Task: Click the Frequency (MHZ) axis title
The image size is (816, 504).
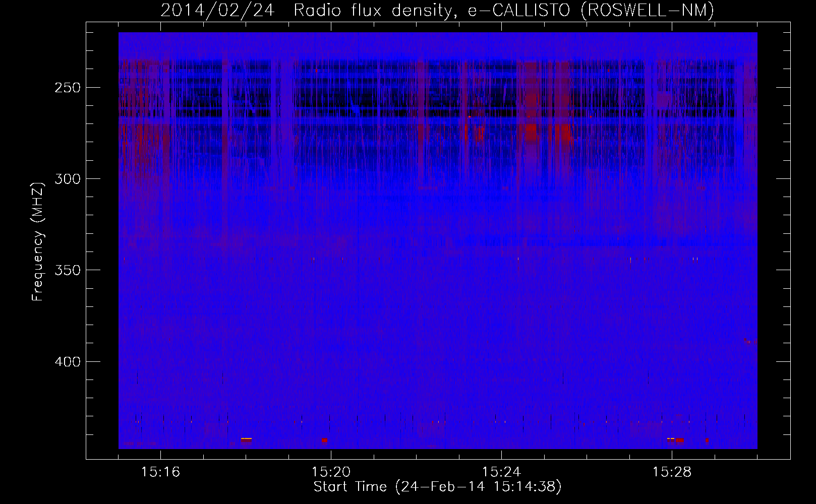Action: 38,241
